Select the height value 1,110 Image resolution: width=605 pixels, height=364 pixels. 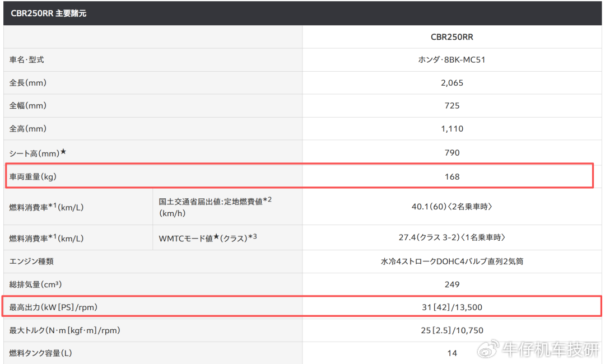click(452, 129)
